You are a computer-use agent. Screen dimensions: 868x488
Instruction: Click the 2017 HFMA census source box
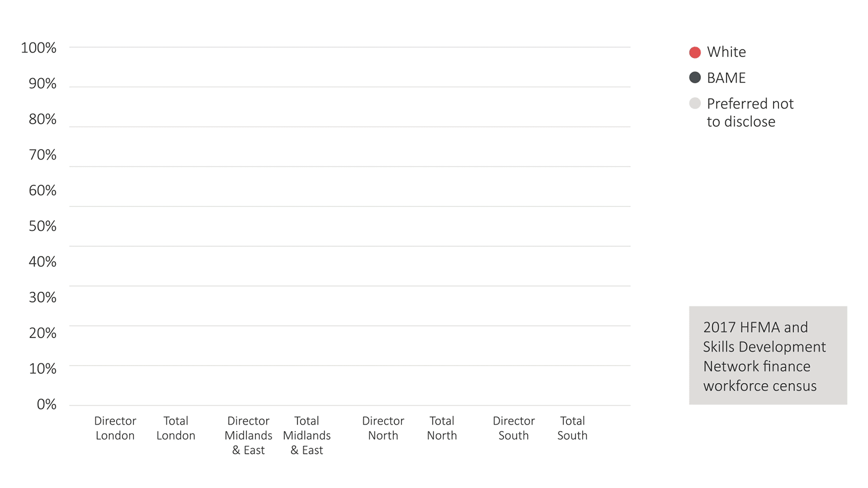[x=768, y=356]
